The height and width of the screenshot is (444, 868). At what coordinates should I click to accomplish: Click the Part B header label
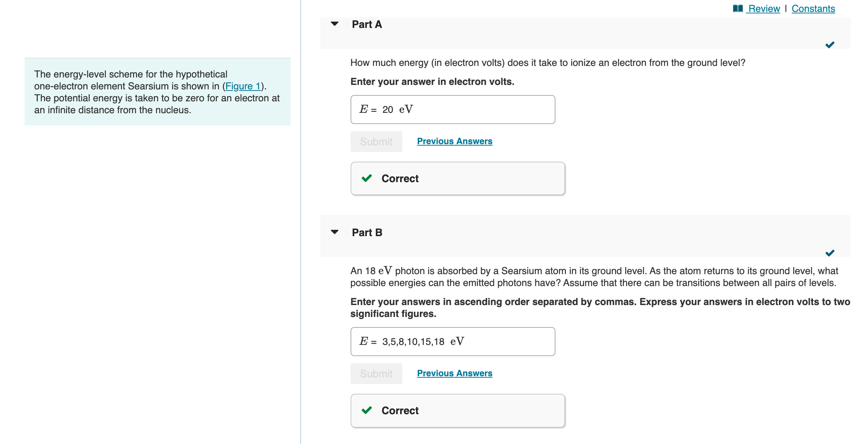(x=367, y=232)
